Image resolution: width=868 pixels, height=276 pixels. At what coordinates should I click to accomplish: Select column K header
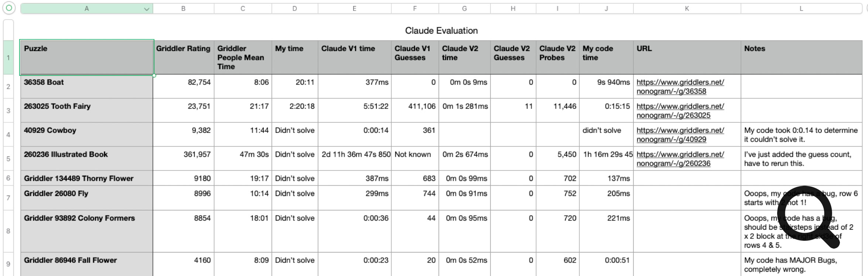(687, 9)
